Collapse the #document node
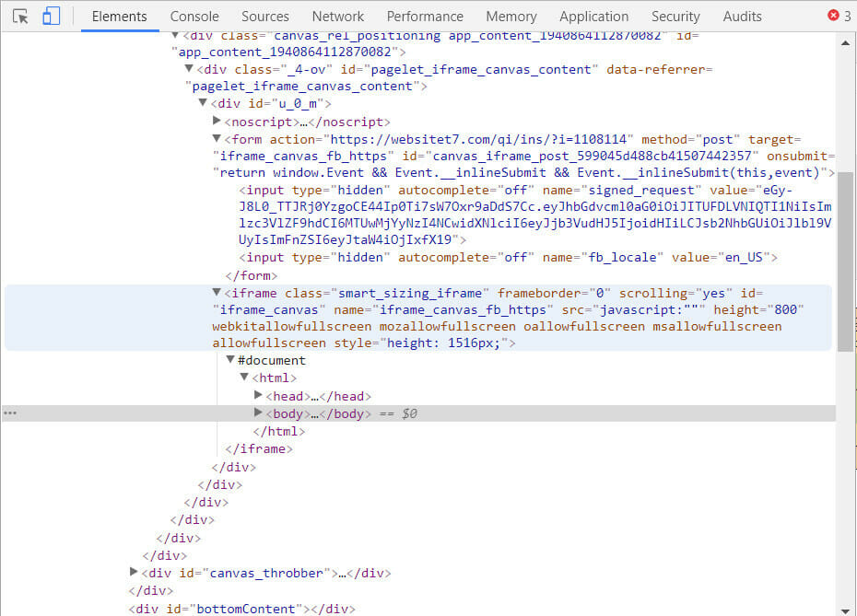 230,360
